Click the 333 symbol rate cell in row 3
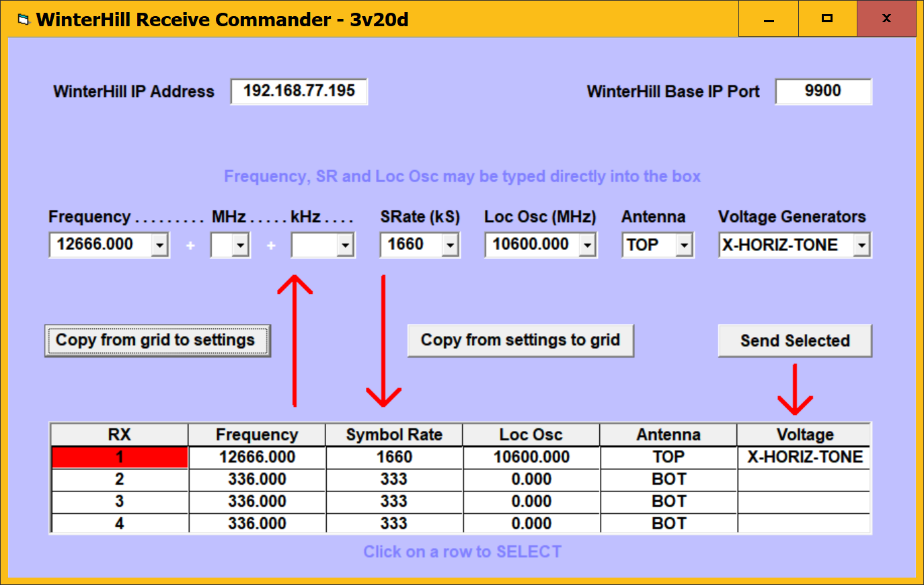This screenshot has height=585, width=924. (394, 502)
